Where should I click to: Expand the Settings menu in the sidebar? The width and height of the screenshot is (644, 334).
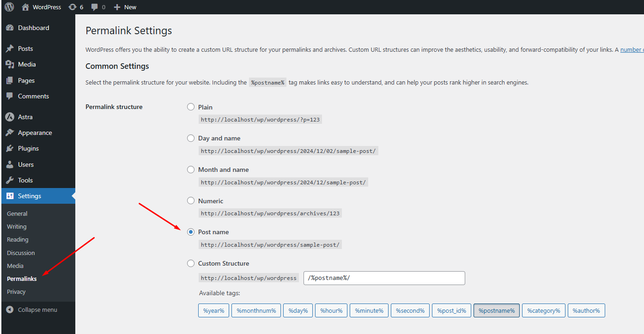point(30,196)
